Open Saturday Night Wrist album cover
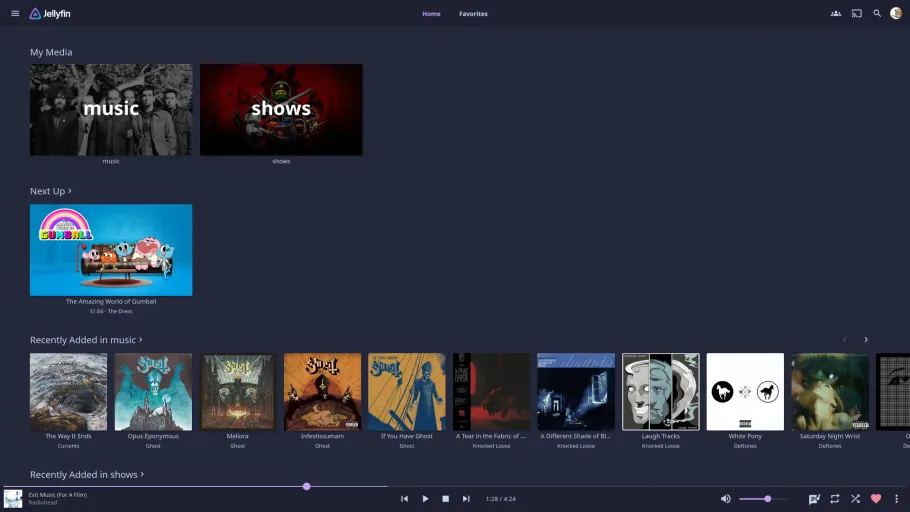The width and height of the screenshot is (910, 512). click(830, 392)
